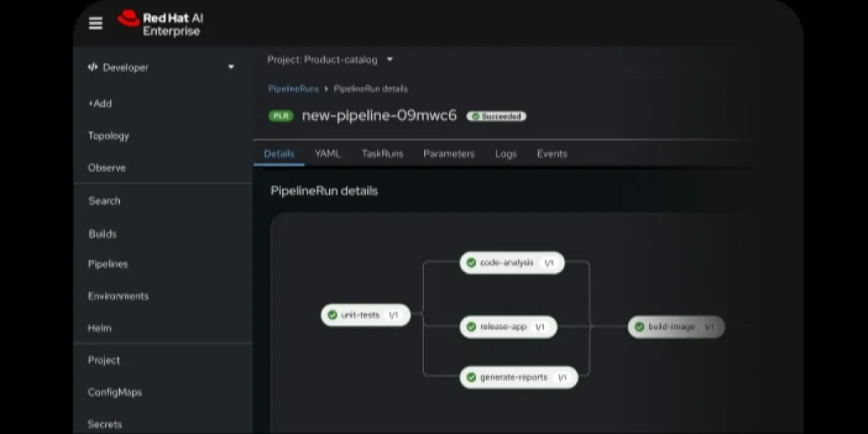Click the Developer perspective code icon
The width and height of the screenshot is (868, 434).
[93, 67]
